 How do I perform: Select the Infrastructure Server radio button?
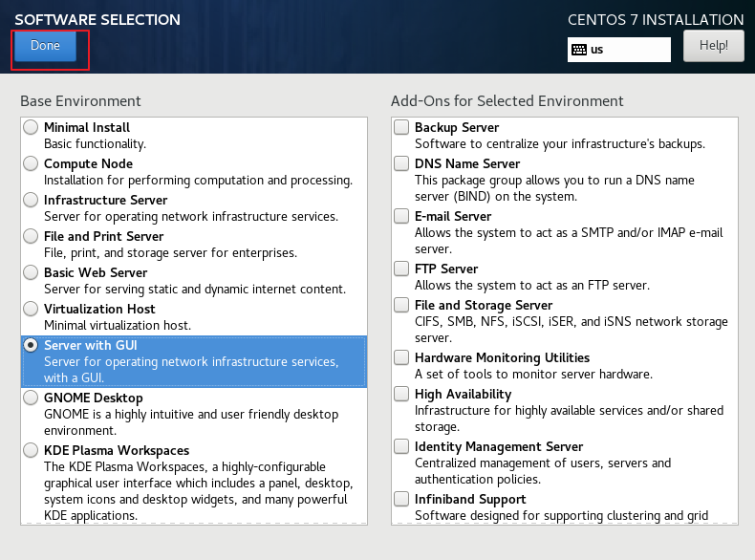tap(31, 200)
